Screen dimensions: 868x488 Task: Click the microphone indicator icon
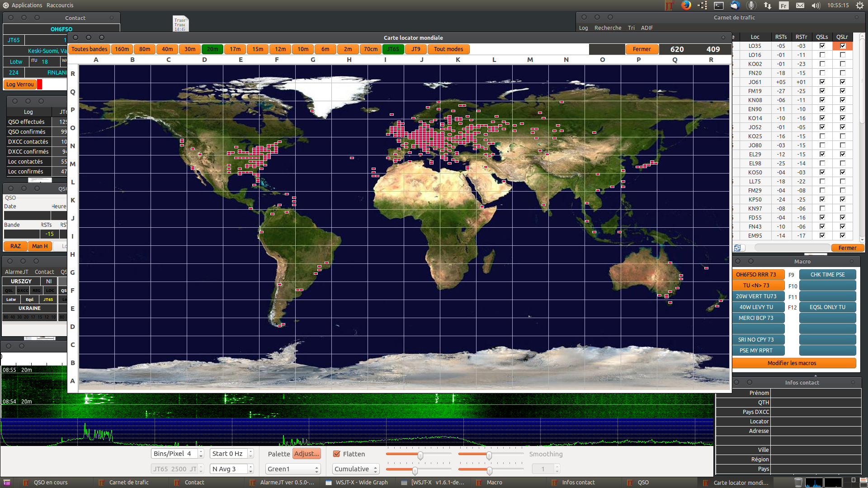click(751, 5)
